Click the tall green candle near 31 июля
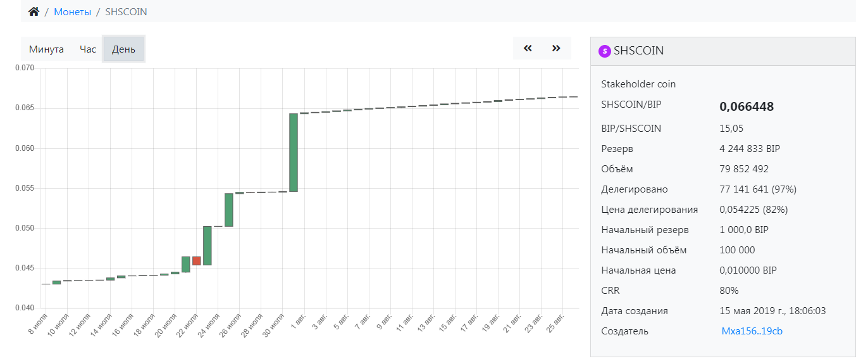This screenshot has width=868, height=361. (x=294, y=153)
